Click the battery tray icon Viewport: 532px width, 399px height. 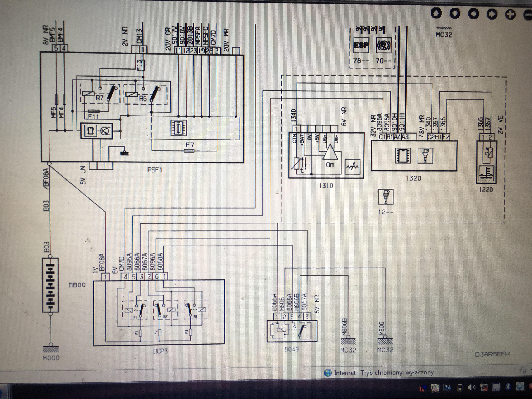click(x=460, y=388)
